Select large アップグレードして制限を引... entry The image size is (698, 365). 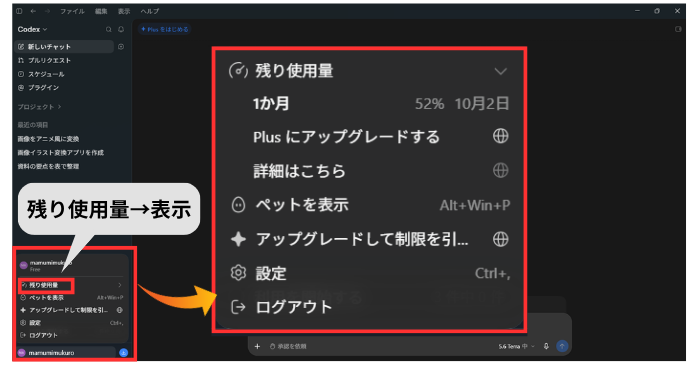coord(362,239)
